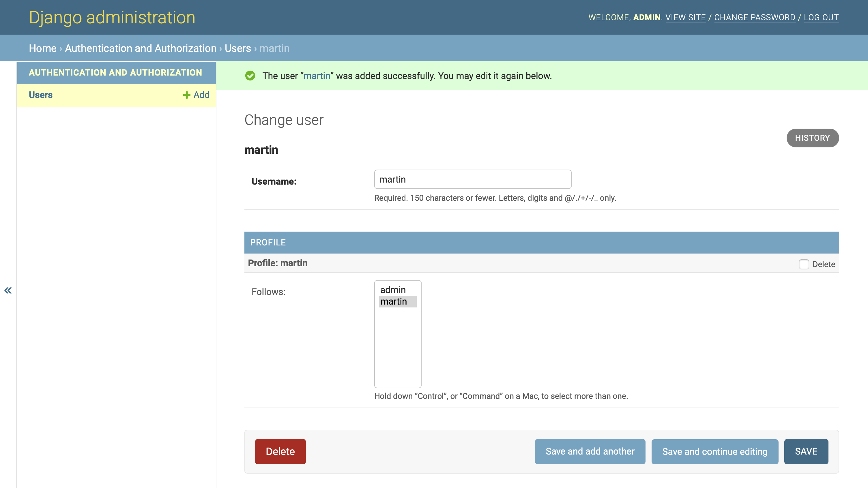Click CHANGE PASSWORD link
Image resolution: width=868 pixels, height=488 pixels.
pyautogui.click(x=754, y=17)
